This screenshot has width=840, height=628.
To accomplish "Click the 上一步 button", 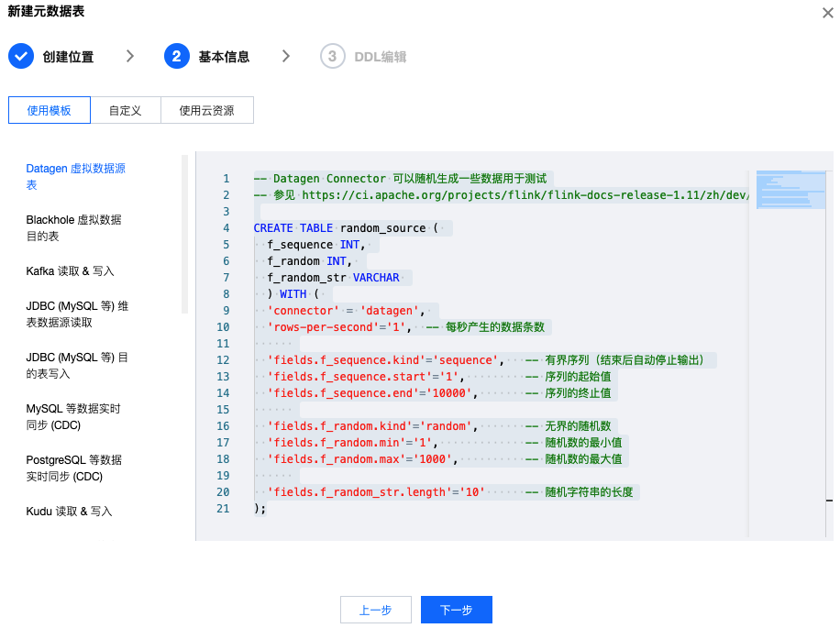I will click(376, 610).
